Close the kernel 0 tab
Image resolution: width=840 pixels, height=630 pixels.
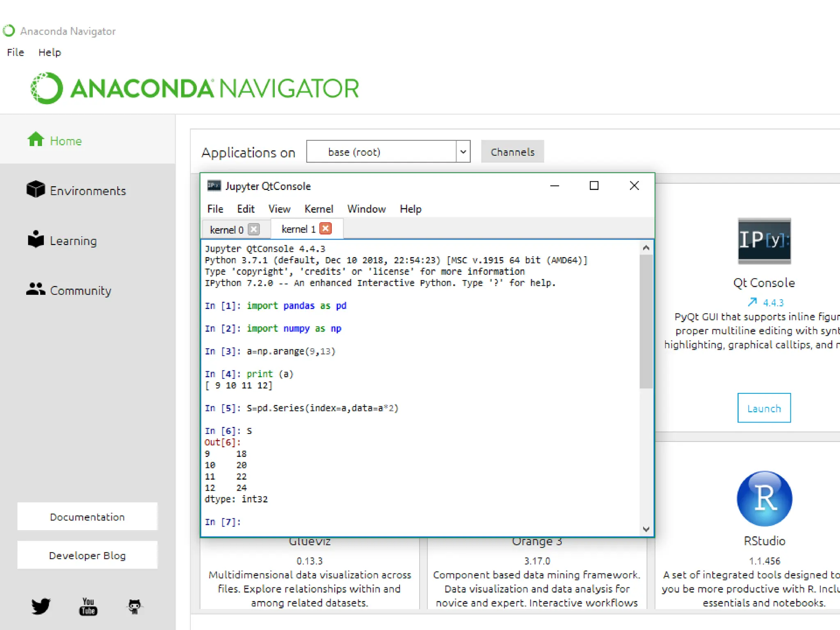click(254, 229)
